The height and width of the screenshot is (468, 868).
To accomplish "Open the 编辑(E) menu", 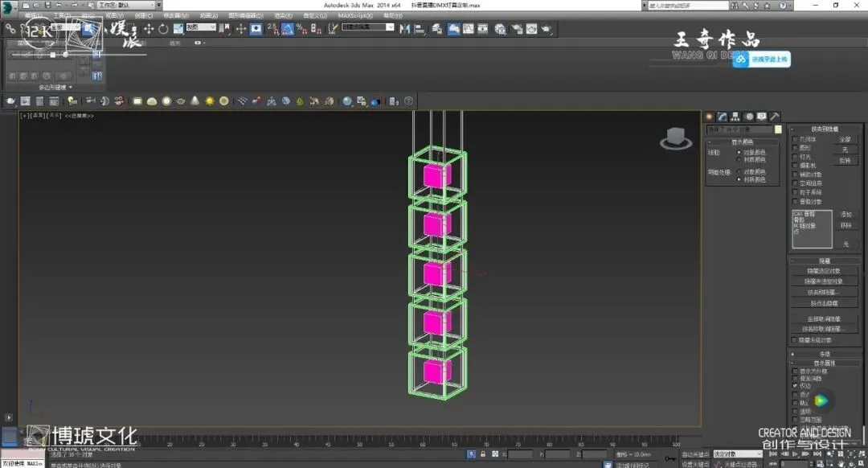I will tap(33, 15).
